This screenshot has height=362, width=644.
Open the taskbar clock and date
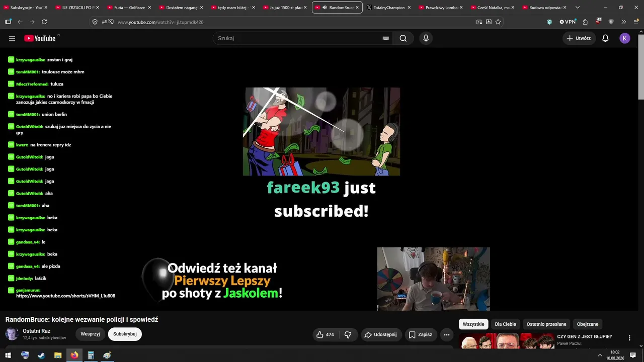[x=615, y=355]
